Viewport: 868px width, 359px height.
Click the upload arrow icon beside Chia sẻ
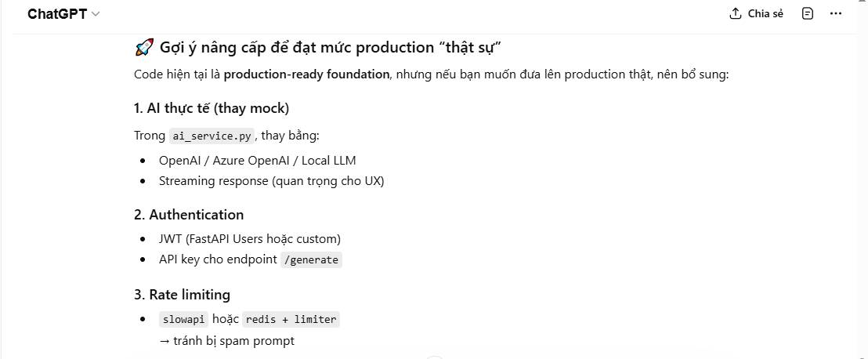(x=735, y=14)
